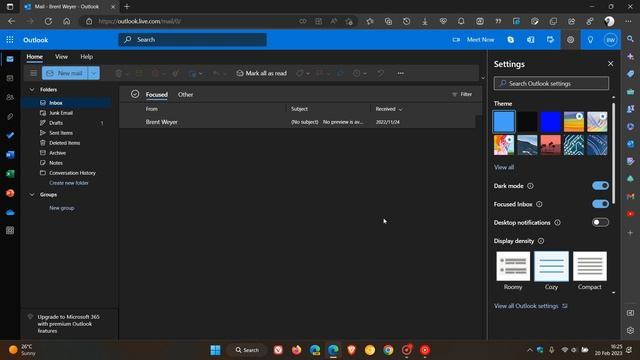The height and width of the screenshot is (360, 640).
Task: Open Files attachments icon in left rail
Action: click(10, 116)
